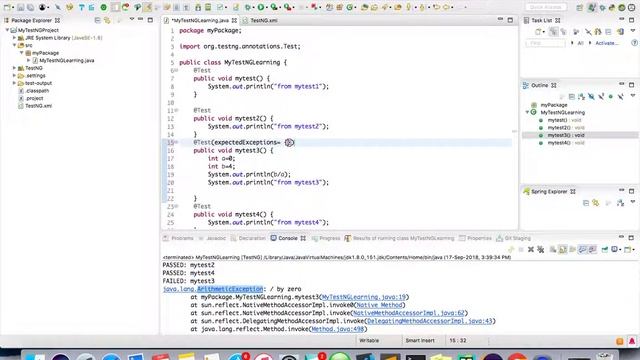Click the New file toolbar icon
Viewport: 640px width, 360px height.
coord(7,7)
